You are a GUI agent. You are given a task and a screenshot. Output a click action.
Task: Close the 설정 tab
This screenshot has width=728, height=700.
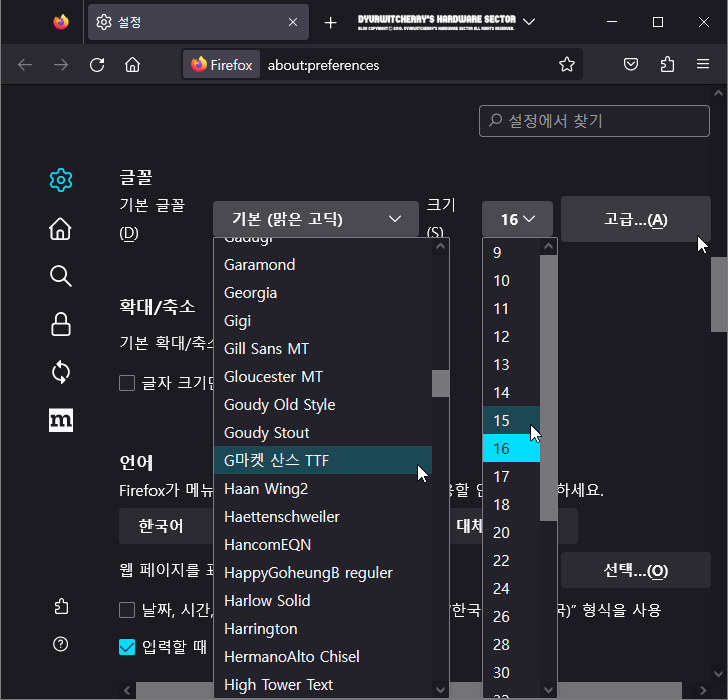(293, 22)
